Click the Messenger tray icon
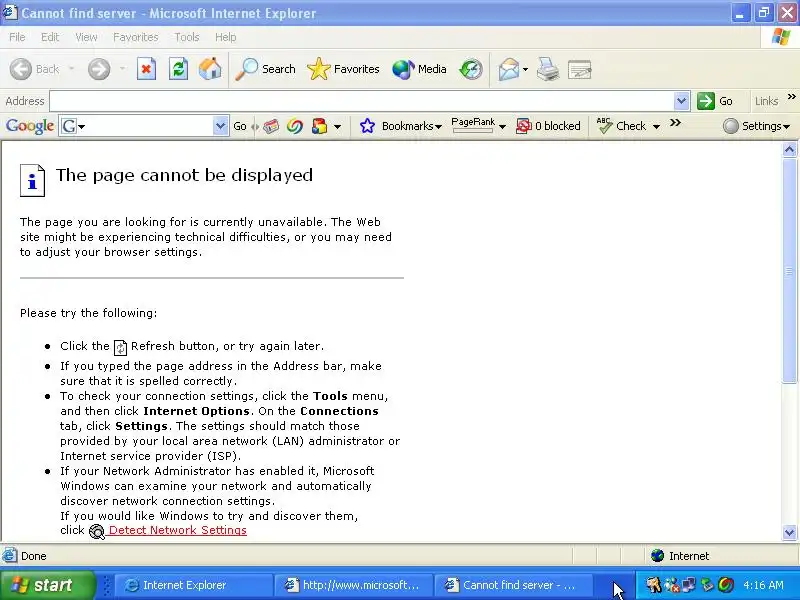The image size is (800, 600). coord(671,585)
